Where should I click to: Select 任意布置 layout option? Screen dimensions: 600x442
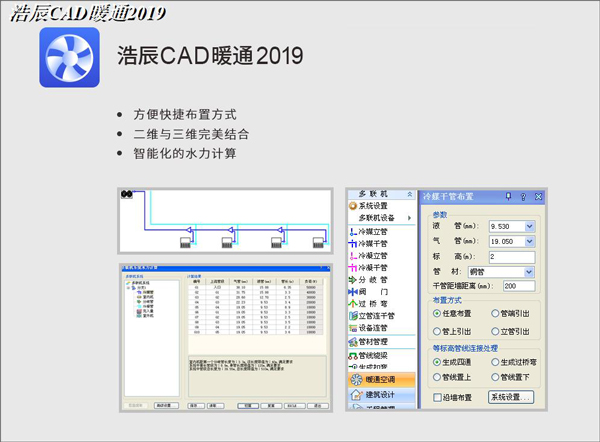(x=452, y=313)
